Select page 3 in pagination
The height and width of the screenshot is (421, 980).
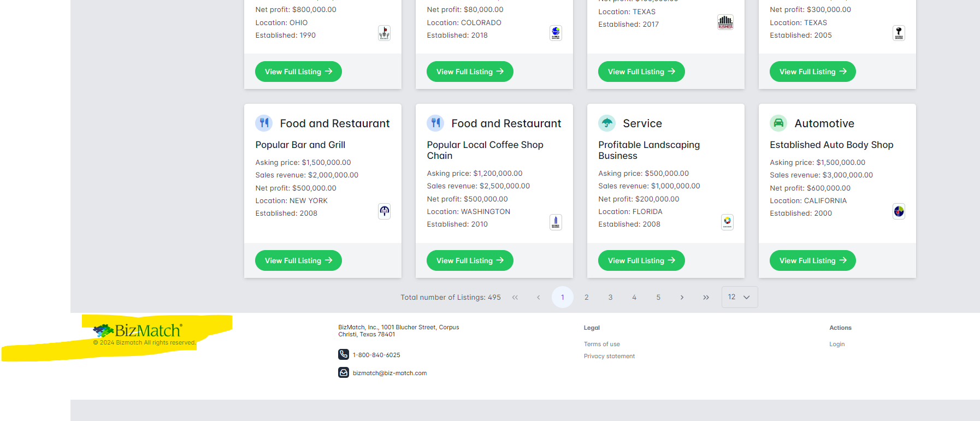pyautogui.click(x=610, y=298)
